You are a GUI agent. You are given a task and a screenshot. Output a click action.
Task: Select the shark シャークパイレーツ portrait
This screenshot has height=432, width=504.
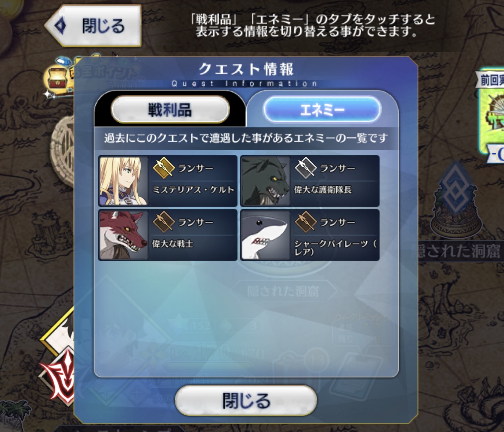click(266, 235)
